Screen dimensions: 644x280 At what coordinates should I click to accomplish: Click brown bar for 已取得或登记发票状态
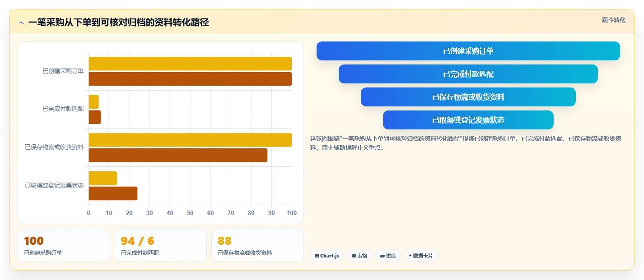[113, 193]
